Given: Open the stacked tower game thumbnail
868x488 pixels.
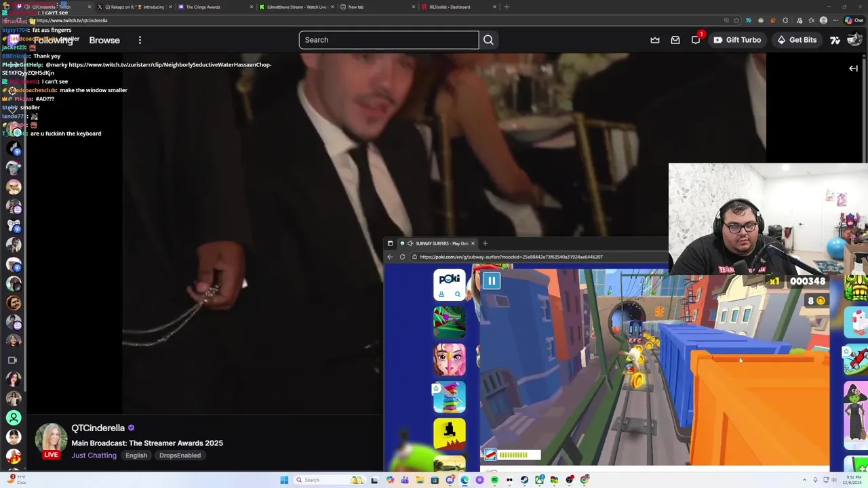Looking at the screenshot, I should coord(450,397).
